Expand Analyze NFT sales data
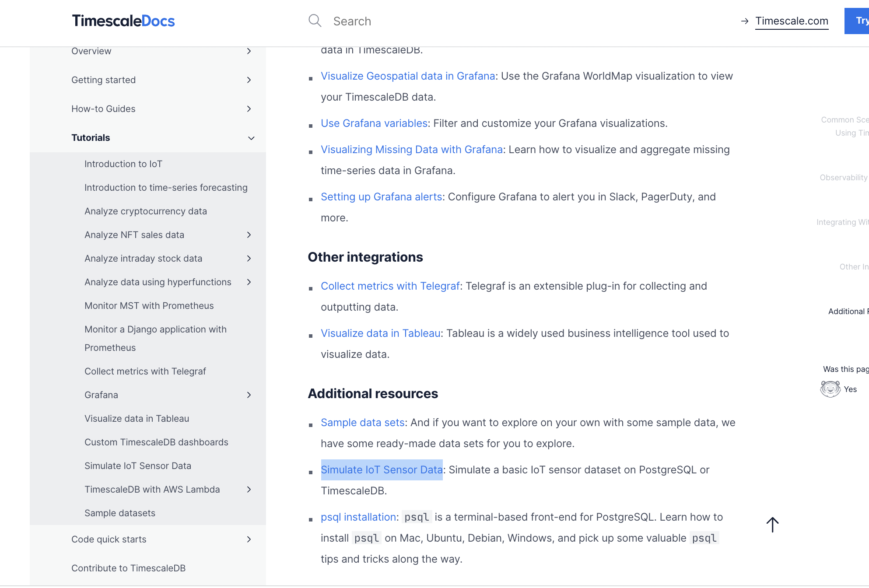Image resolution: width=869 pixels, height=588 pixels. coord(249,235)
